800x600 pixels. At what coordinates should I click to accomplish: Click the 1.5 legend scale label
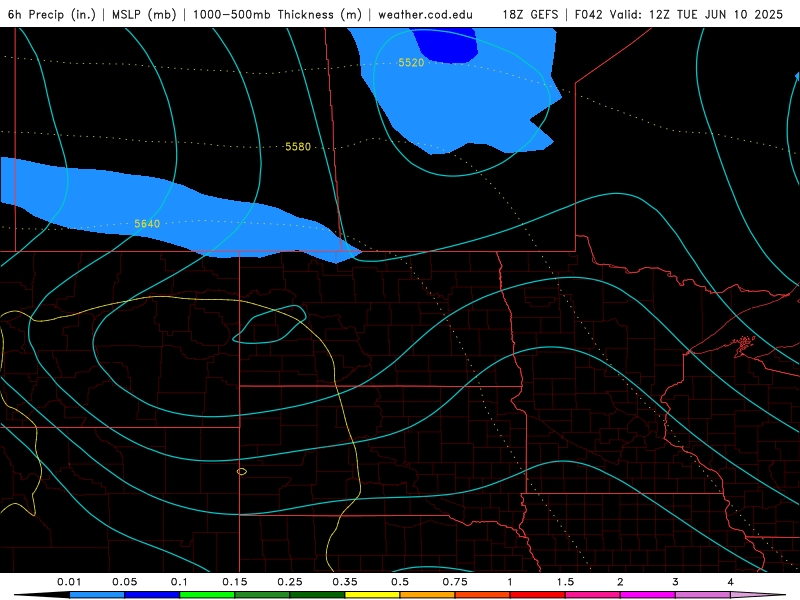point(565,582)
